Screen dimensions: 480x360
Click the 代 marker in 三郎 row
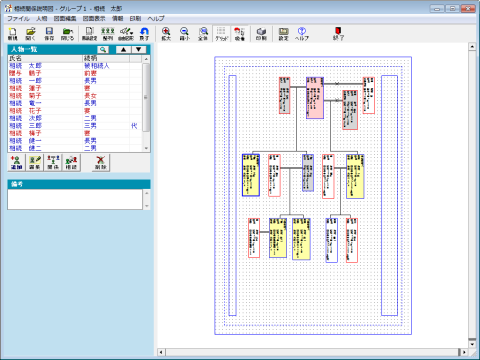pyautogui.click(x=134, y=126)
